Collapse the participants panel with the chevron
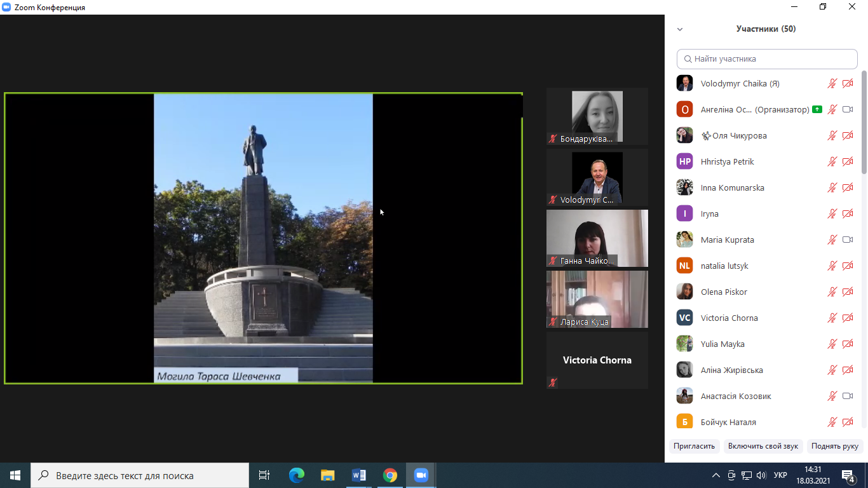 680,29
